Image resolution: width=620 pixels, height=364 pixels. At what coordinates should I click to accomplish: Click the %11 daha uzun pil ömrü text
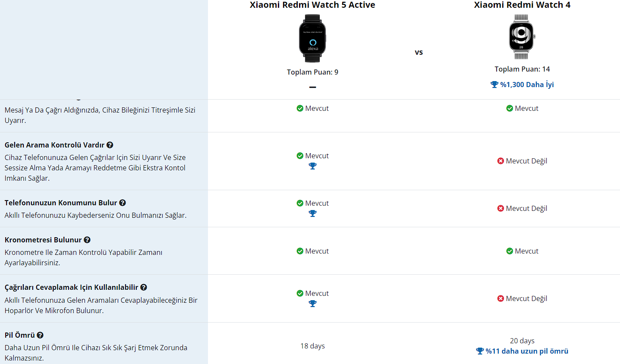[527, 351]
